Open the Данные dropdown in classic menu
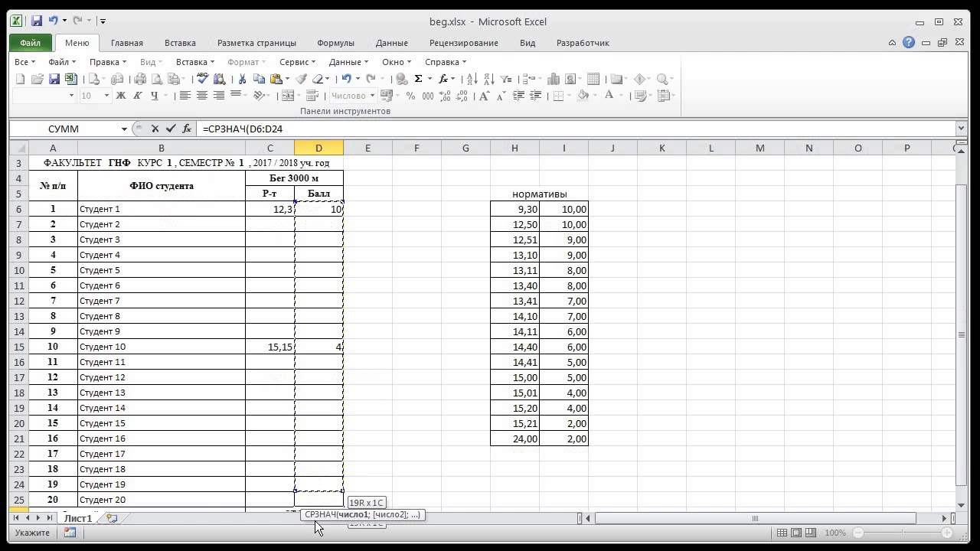This screenshot has height=551, width=980. 348,62
